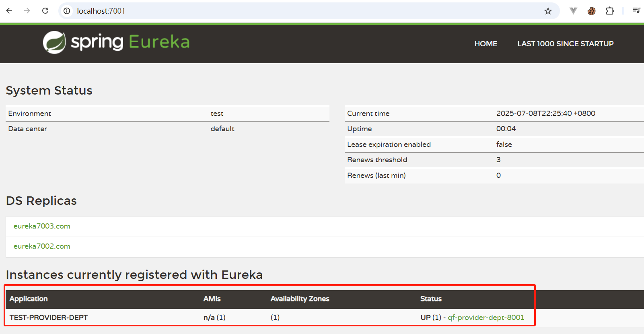Screen dimensions: 644x334
Task: Select the UP (1) status text
Action: click(x=431, y=318)
